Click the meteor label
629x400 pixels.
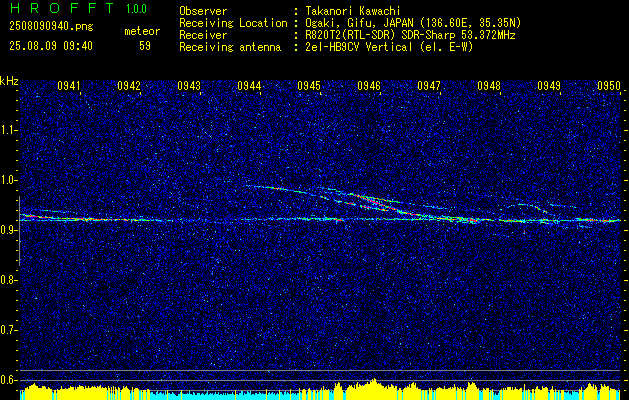(x=142, y=31)
